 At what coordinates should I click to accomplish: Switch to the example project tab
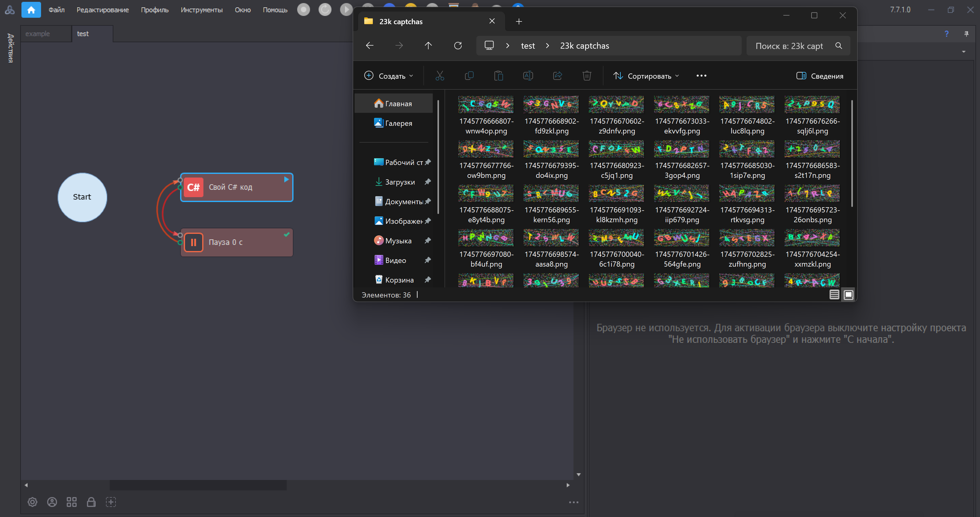pyautogui.click(x=38, y=34)
